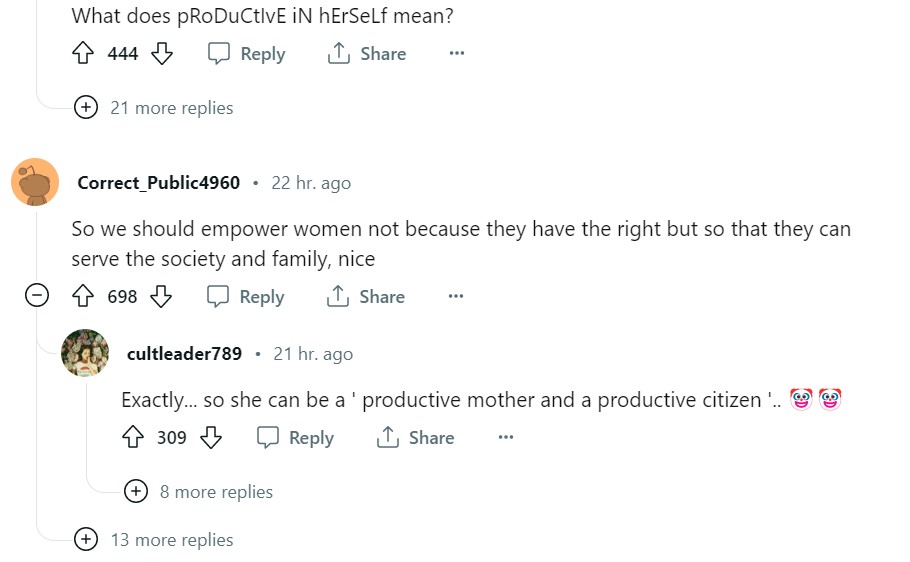Upvote Correct_Public4960's comment

click(x=83, y=297)
